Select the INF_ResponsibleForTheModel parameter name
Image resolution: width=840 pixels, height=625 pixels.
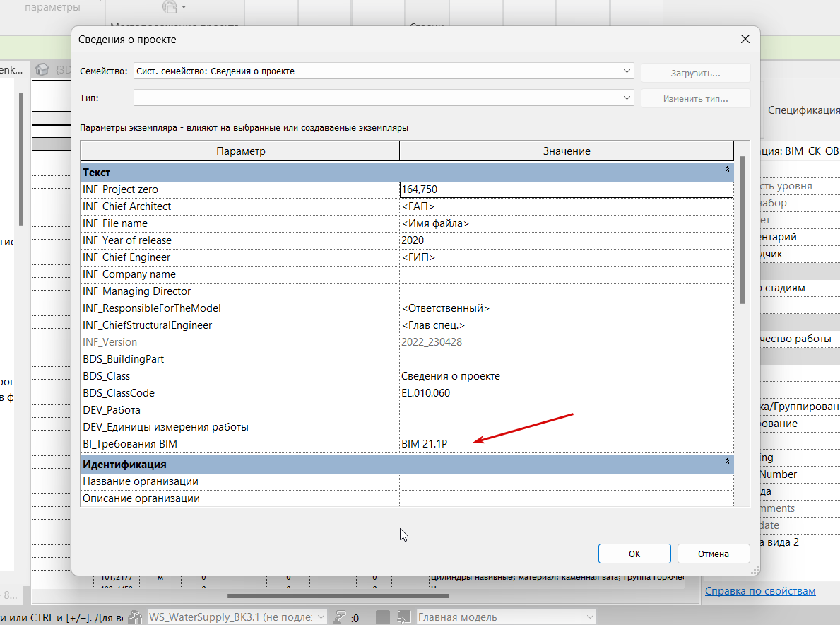click(x=152, y=308)
